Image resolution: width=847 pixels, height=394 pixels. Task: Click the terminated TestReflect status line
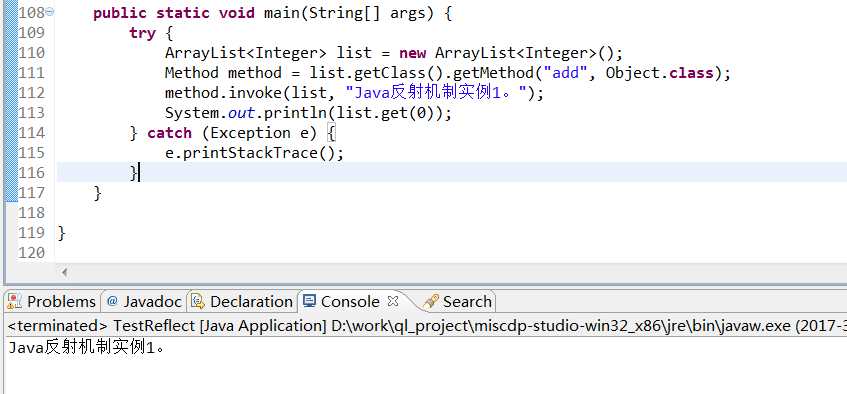(427, 326)
